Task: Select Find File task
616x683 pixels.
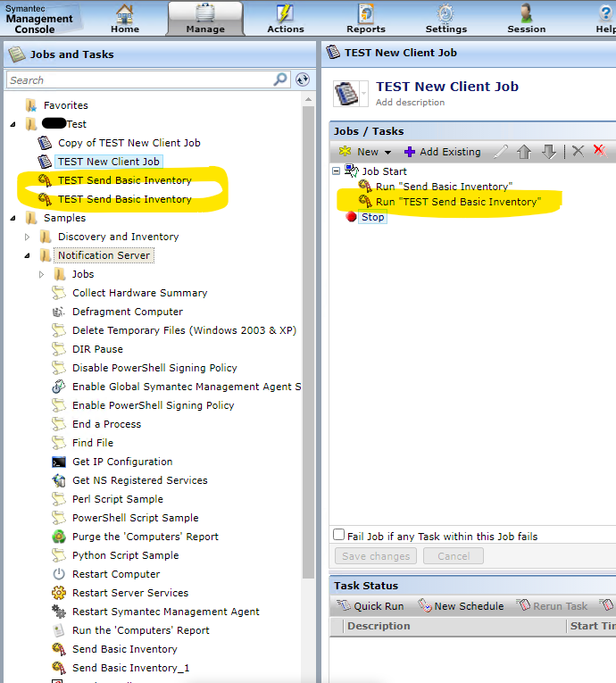Action: tap(93, 443)
